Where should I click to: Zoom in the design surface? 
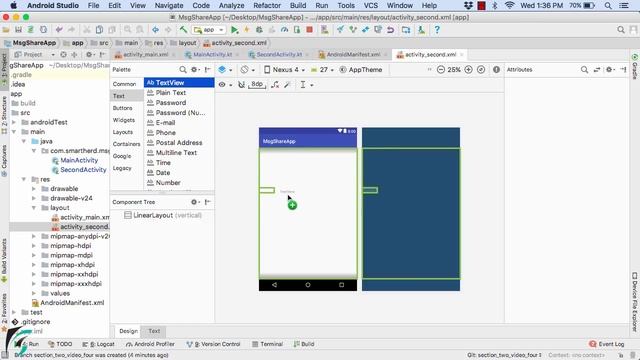pos(469,70)
